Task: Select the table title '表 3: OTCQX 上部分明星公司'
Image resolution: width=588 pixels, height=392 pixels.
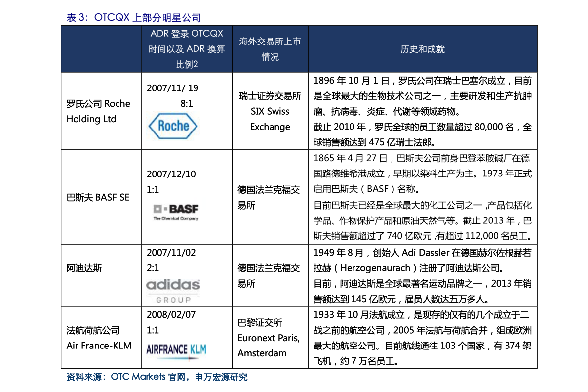Action: tap(133, 18)
